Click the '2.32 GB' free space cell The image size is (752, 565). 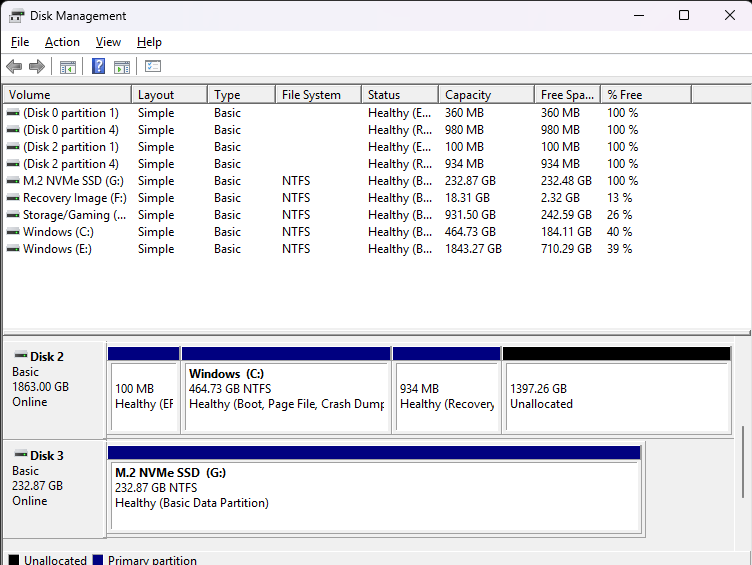point(560,198)
